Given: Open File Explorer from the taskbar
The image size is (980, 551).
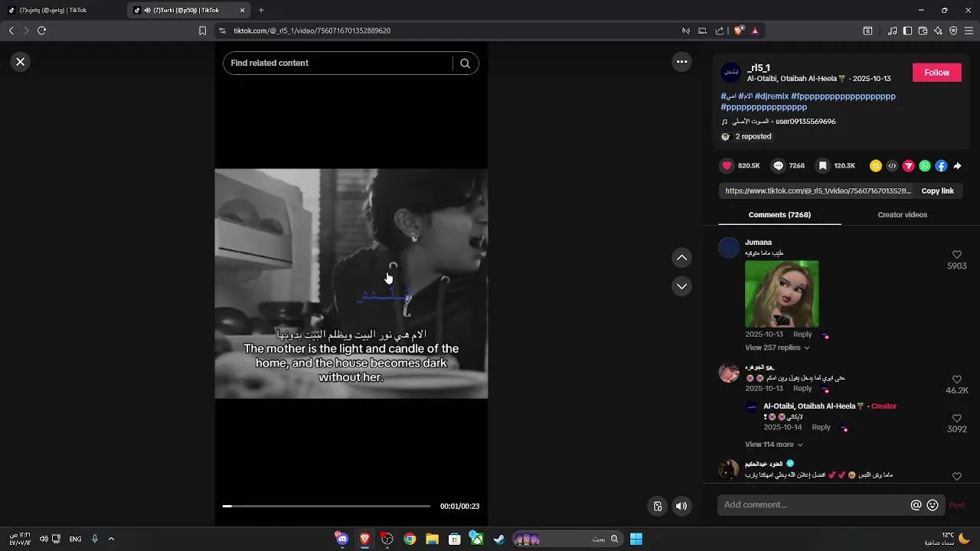Looking at the screenshot, I should (x=432, y=539).
